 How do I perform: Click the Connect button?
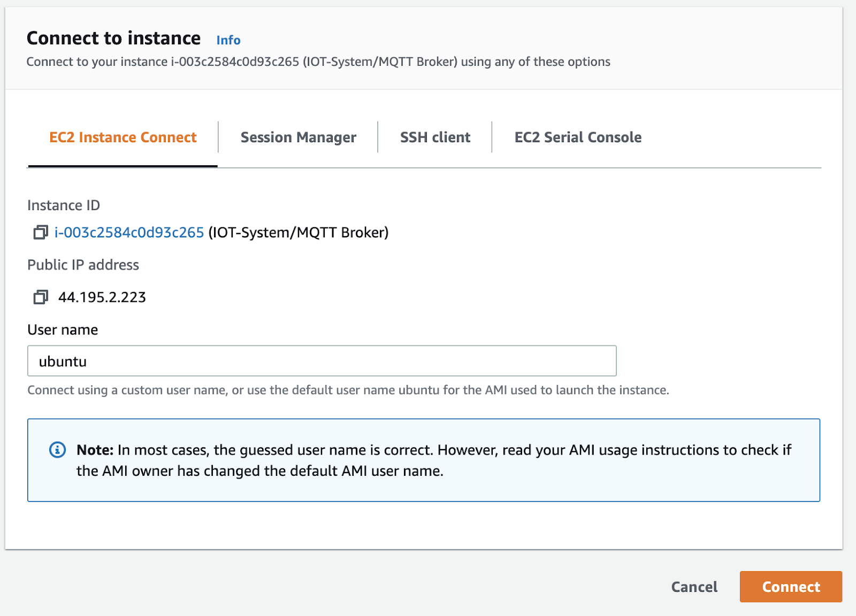coord(790,587)
